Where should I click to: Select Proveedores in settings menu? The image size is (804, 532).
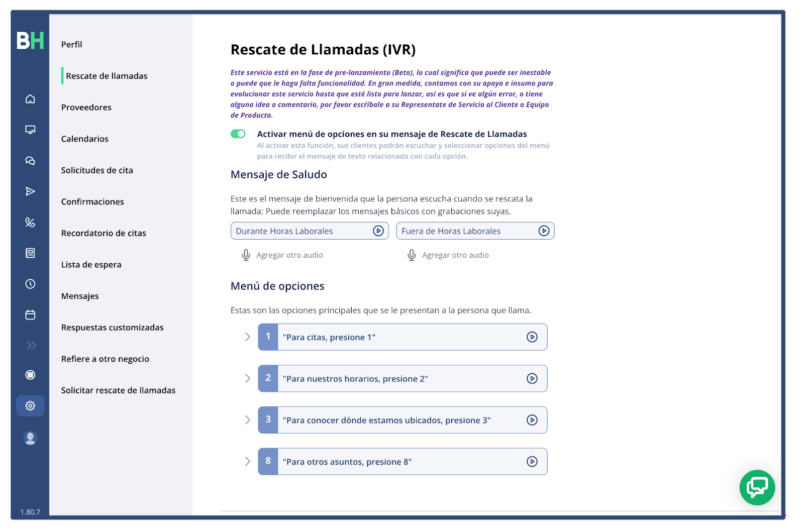click(86, 108)
